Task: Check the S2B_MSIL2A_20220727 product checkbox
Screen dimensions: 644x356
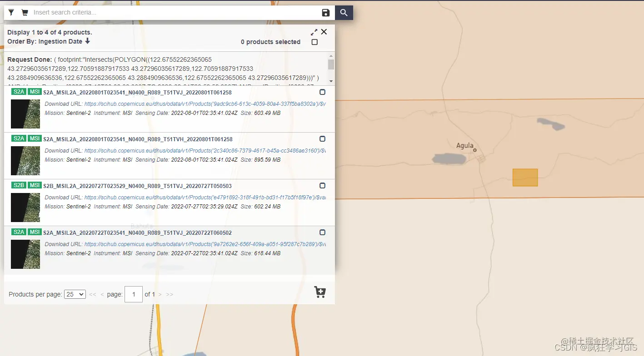Action: [x=322, y=185]
